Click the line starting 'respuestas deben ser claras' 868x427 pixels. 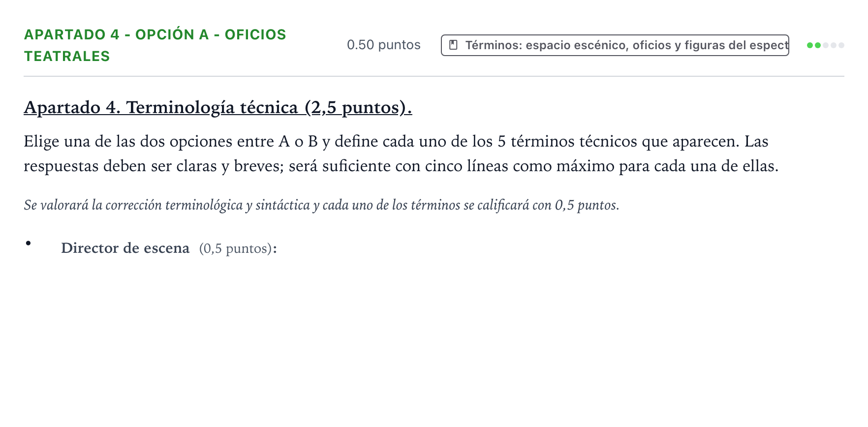[x=401, y=166]
